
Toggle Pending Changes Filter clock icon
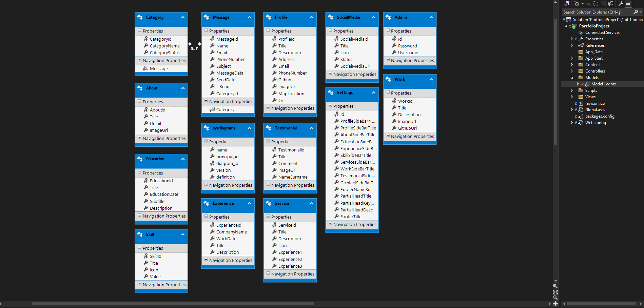tap(577, 4)
